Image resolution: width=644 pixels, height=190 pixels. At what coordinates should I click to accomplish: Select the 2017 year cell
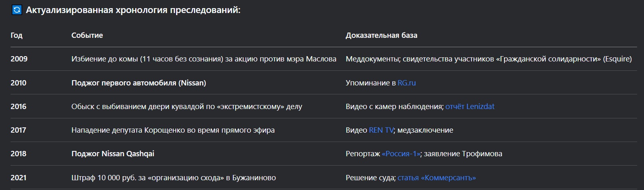point(19,130)
